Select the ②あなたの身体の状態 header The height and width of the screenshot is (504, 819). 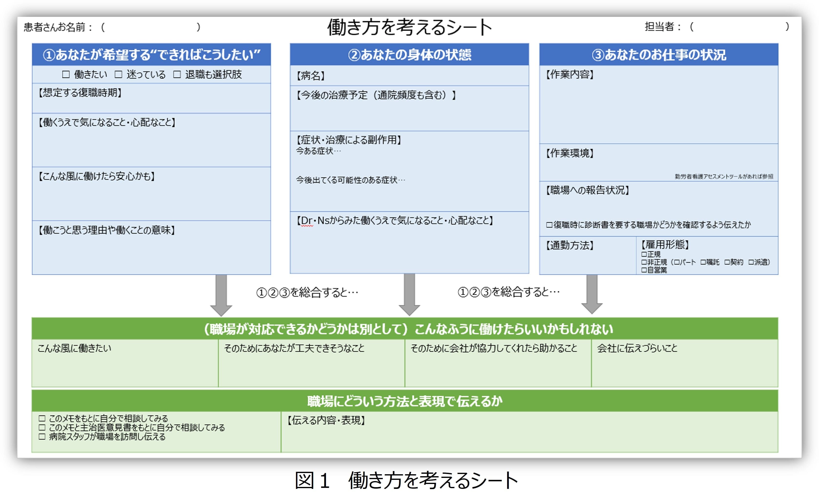pyautogui.click(x=409, y=55)
